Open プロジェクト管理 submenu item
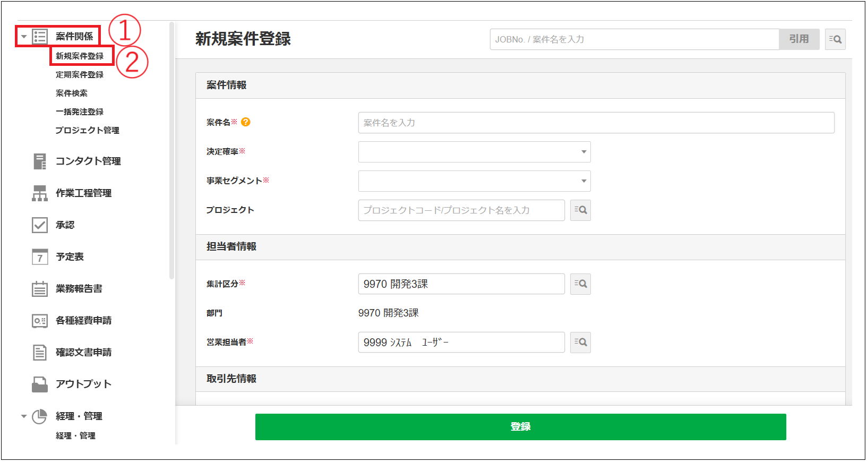This screenshot has height=462, width=868. click(87, 131)
